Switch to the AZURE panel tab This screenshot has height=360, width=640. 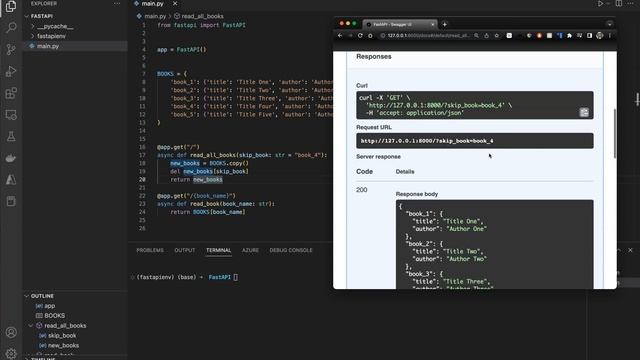(x=250, y=250)
